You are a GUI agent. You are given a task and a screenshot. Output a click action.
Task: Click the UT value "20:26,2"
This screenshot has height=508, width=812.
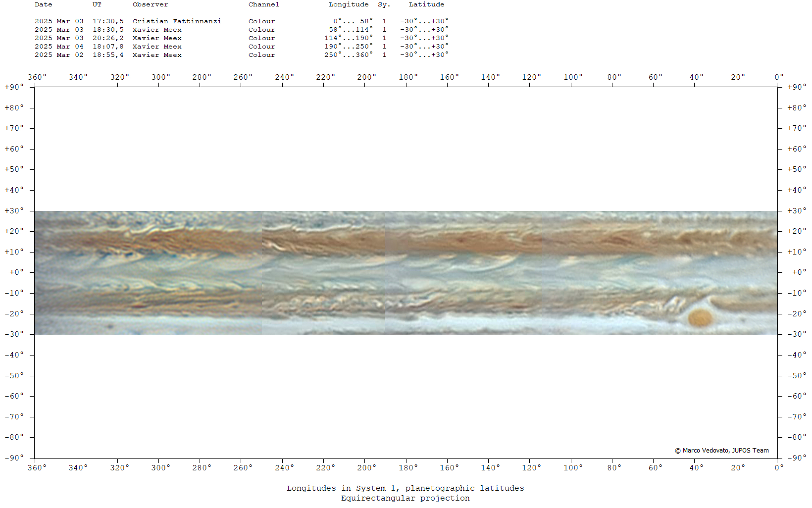108,38
